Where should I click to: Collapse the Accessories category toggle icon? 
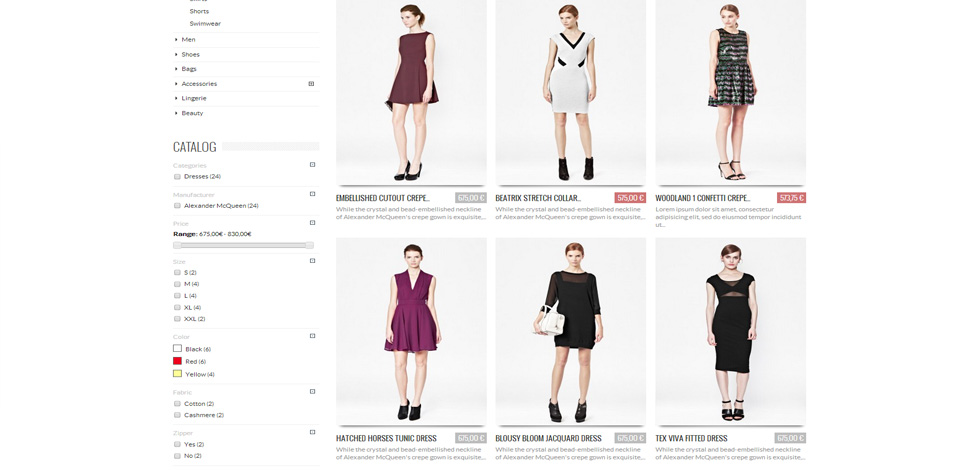[311, 83]
